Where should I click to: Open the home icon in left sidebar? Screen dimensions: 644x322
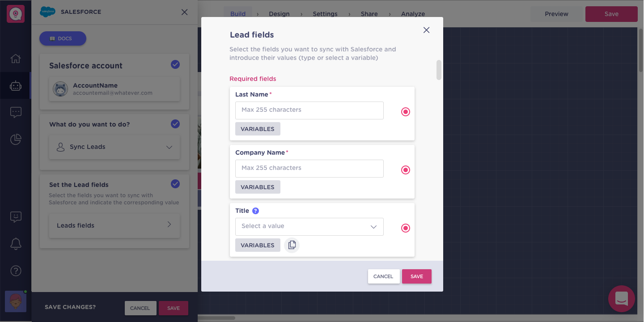pos(16,59)
